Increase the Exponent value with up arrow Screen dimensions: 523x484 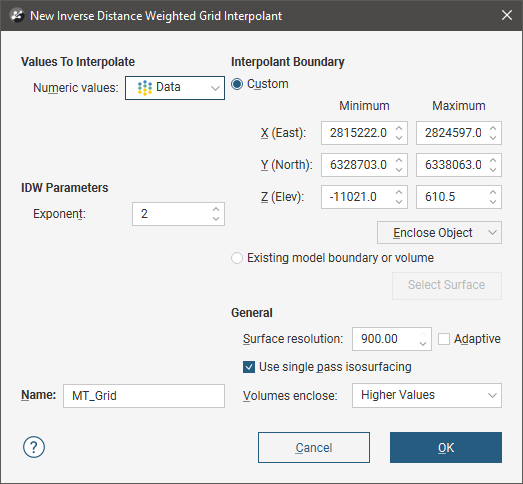(x=216, y=209)
